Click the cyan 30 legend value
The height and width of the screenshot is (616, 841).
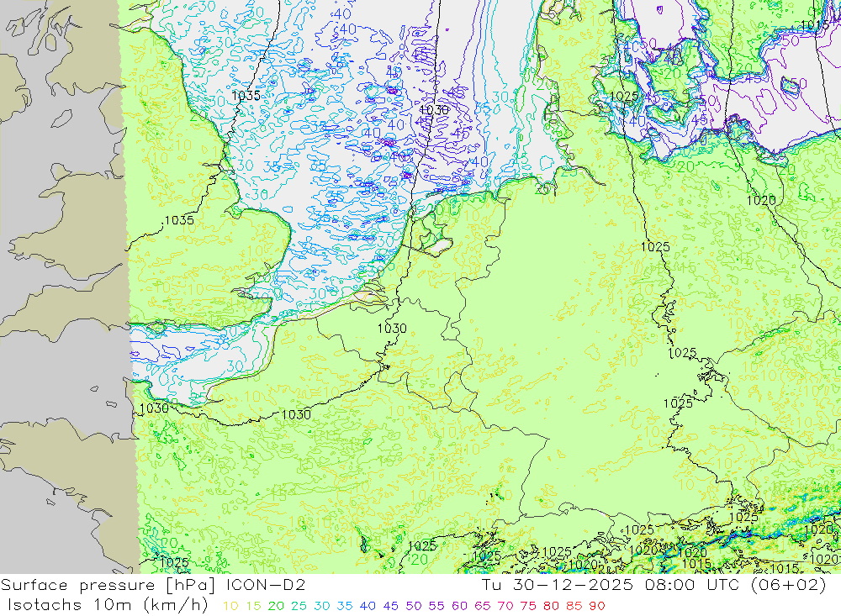click(322, 607)
